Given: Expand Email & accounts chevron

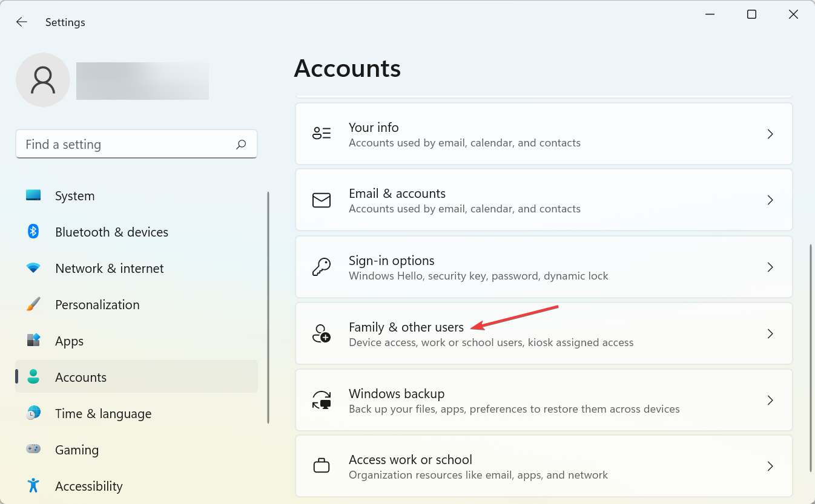Looking at the screenshot, I should [x=770, y=200].
